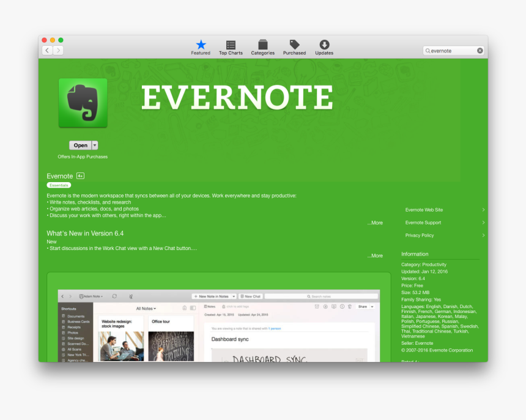This screenshot has height=420, width=526.
Task: Click the Evernote app screenshot preview
Action: point(219,325)
